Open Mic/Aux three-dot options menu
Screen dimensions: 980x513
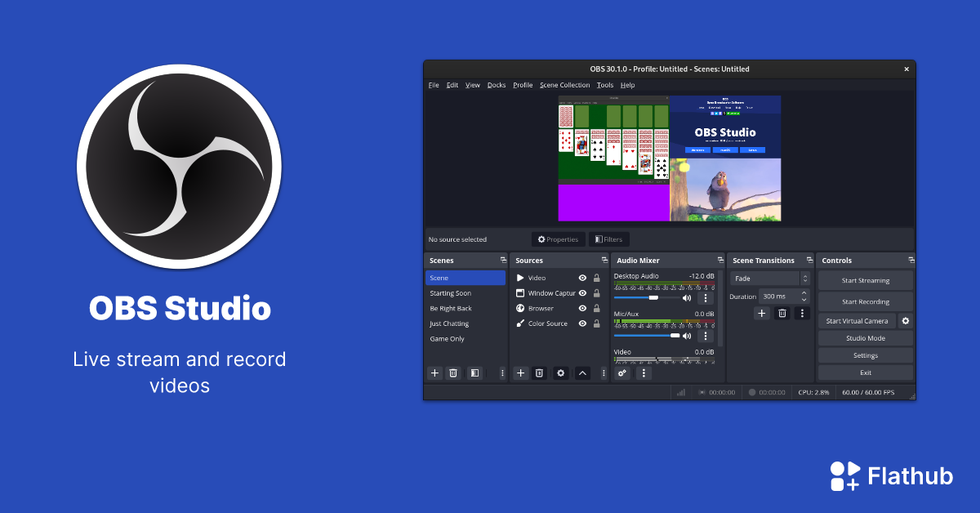[705, 336]
